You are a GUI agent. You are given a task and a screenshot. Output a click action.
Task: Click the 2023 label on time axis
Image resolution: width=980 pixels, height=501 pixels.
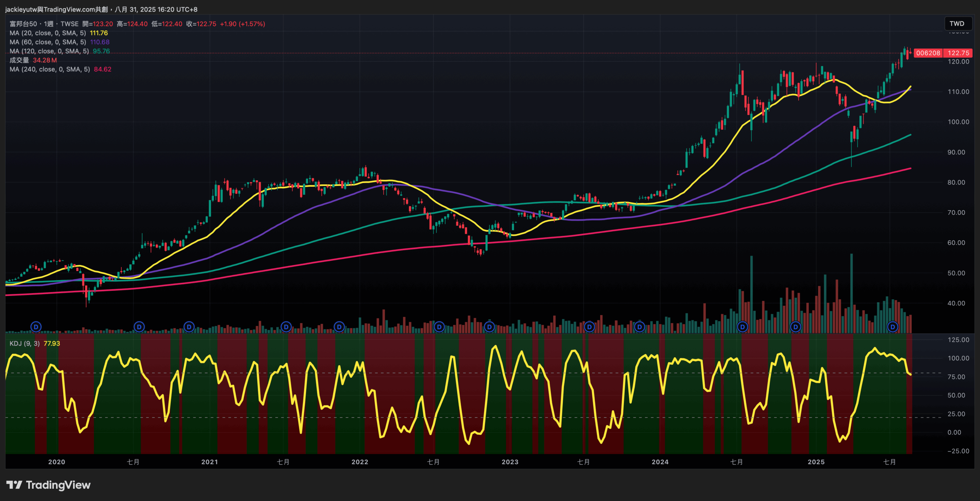tap(510, 462)
